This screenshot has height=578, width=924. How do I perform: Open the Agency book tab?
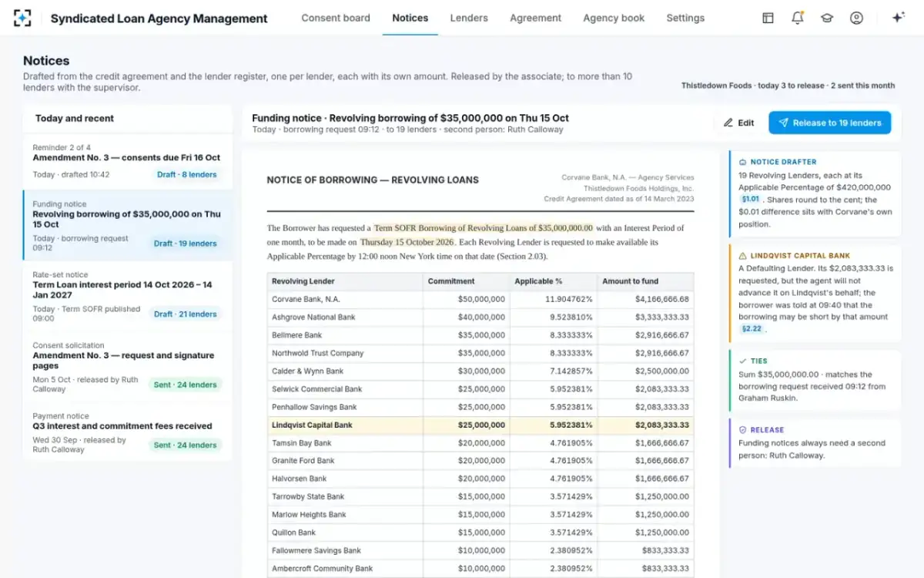[x=614, y=18]
